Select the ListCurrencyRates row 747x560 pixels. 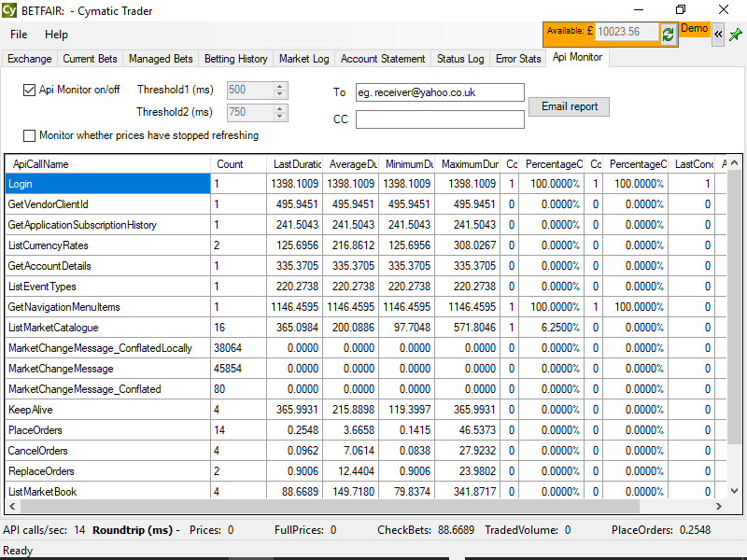click(x=366, y=245)
